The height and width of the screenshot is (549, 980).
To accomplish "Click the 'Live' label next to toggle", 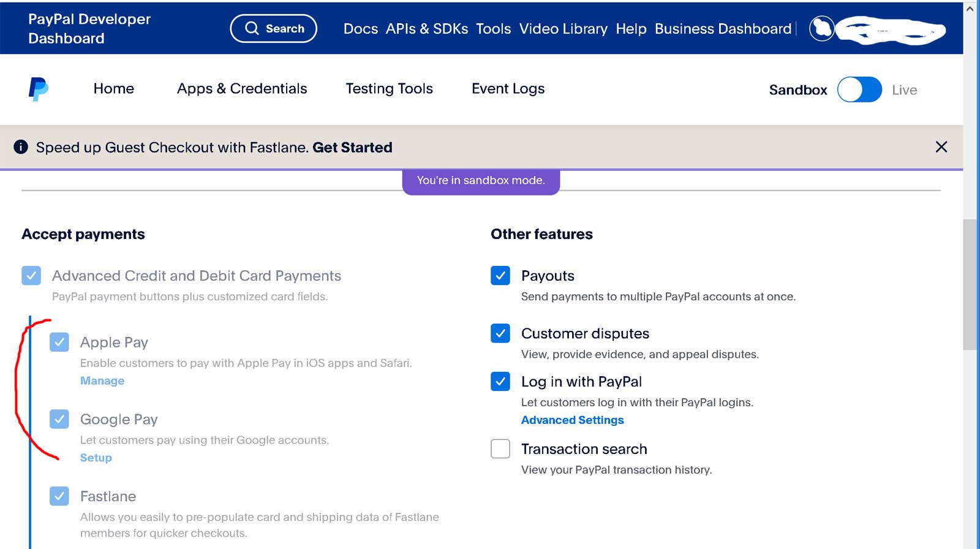I will pyautogui.click(x=905, y=90).
